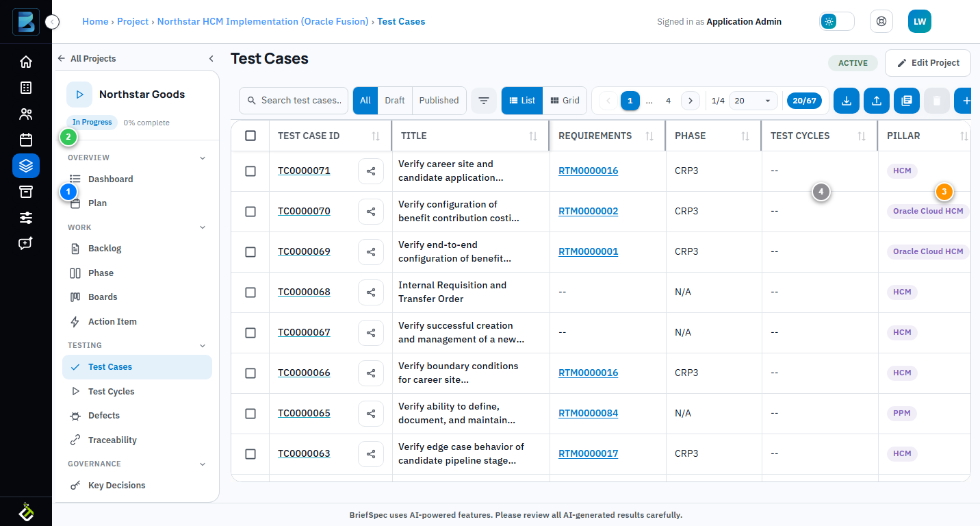This screenshot has height=526, width=980.
Task: Click the filter icon beside Published
Action: pyautogui.click(x=484, y=101)
